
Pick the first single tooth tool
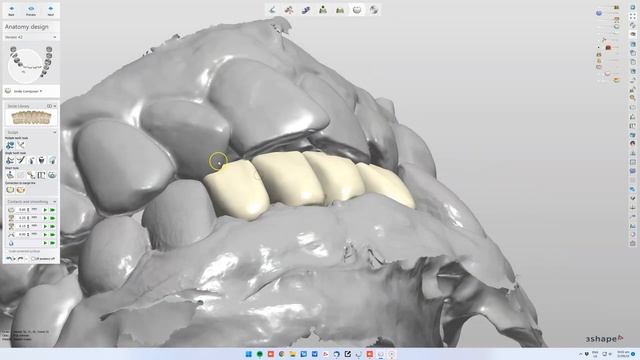10,160
